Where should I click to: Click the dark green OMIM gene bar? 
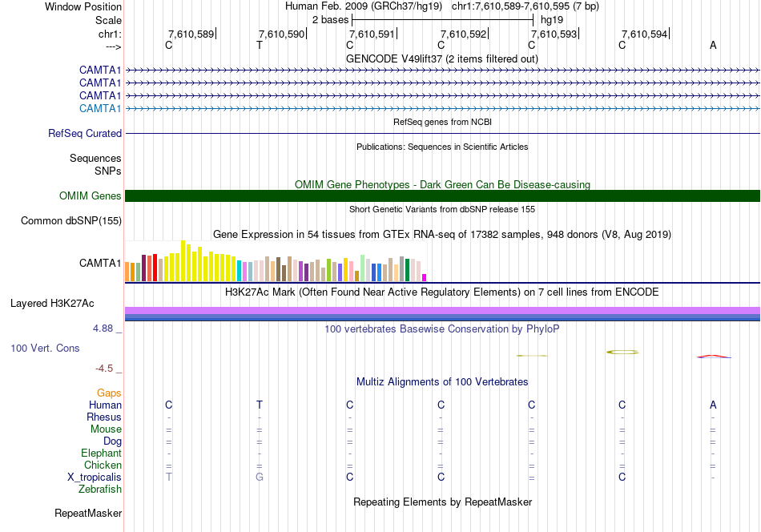pos(442,195)
